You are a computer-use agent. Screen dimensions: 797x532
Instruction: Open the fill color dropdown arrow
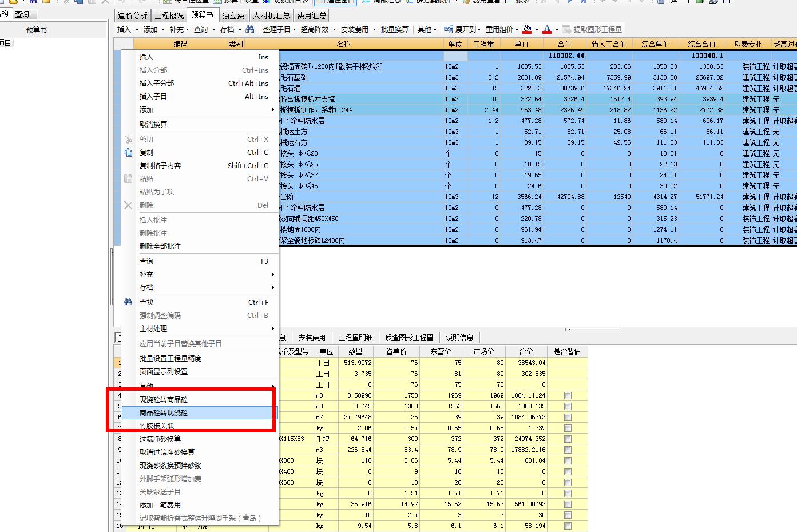(537, 30)
